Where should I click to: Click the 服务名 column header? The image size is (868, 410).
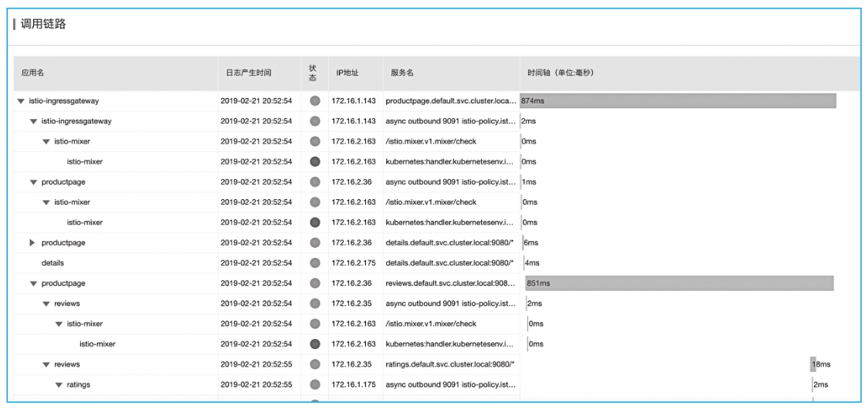point(402,73)
